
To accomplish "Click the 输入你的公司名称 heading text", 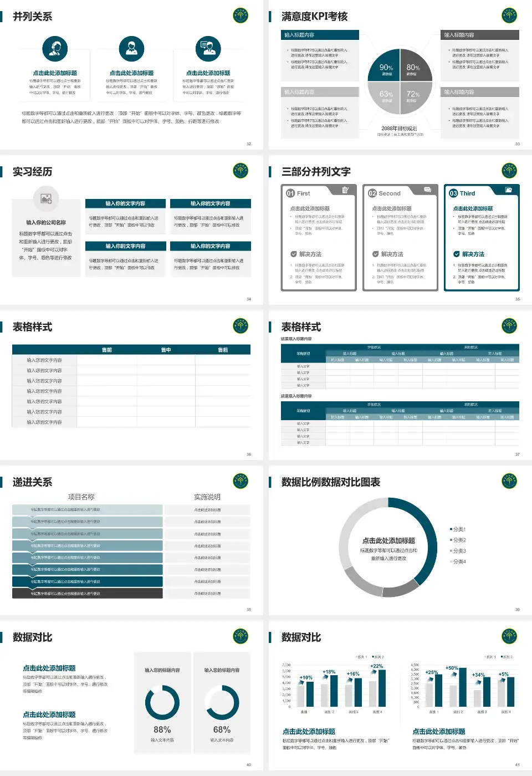I will 46,222.
